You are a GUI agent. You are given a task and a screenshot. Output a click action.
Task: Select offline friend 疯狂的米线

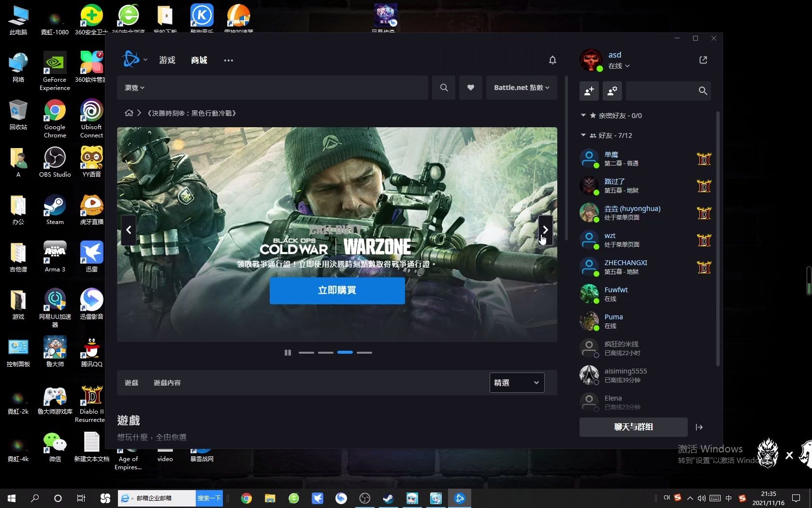pos(646,348)
